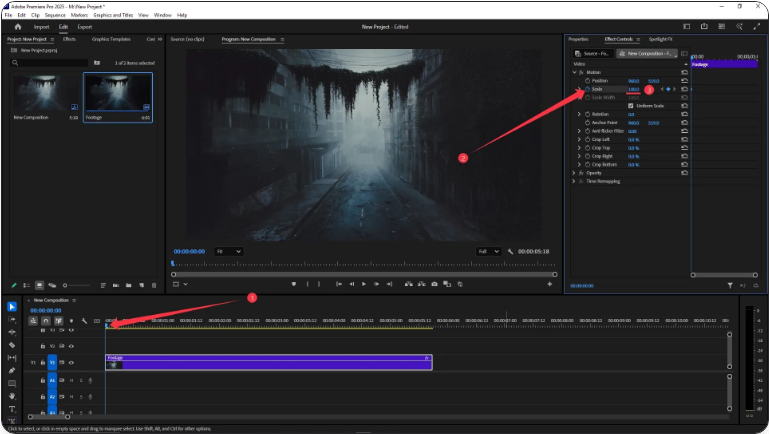The image size is (769, 434).
Task: Toggle the Scale stopwatch animation
Action: point(587,89)
